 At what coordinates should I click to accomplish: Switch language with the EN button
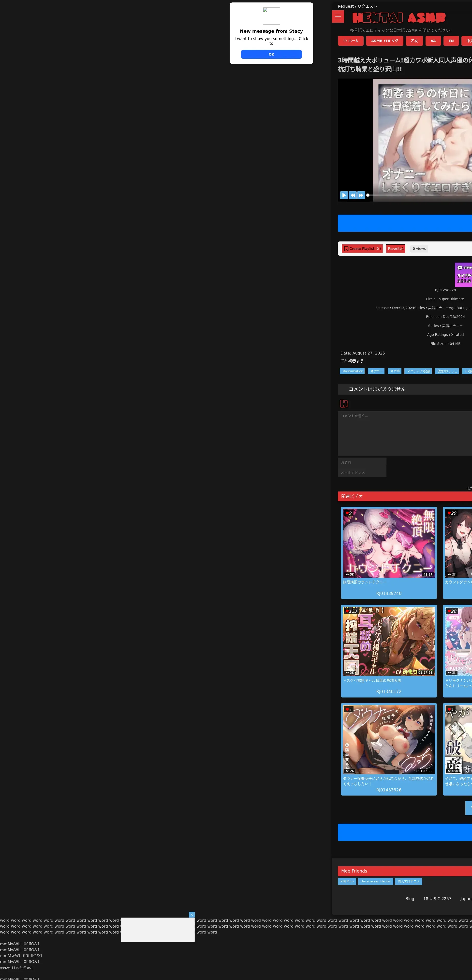451,41
